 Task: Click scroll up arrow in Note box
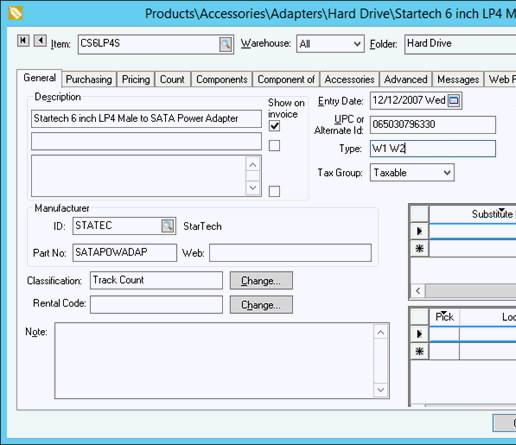(x=381, y=332)
